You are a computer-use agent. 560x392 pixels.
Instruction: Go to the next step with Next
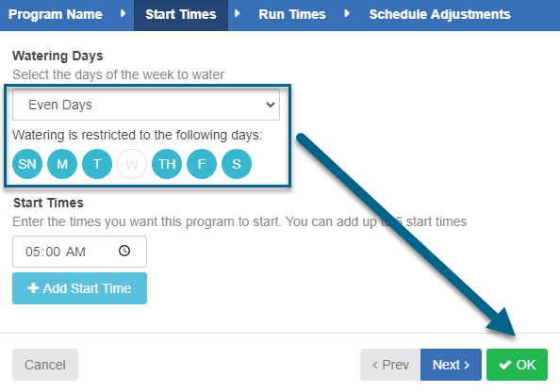[451, 365]
